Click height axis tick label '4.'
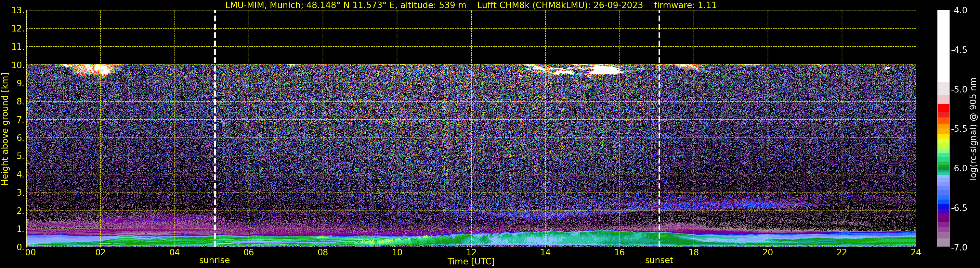The image size is (980, 268). (20, 175)
